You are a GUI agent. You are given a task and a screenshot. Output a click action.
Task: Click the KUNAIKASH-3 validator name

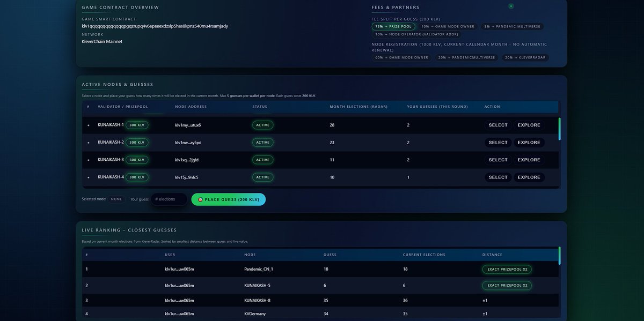click(x=111, y=160)
